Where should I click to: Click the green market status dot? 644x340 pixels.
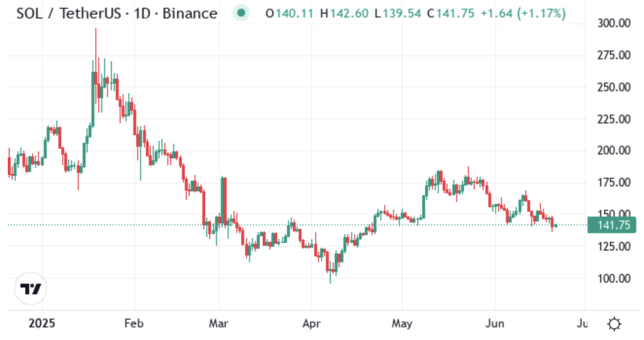click(241, 13)
